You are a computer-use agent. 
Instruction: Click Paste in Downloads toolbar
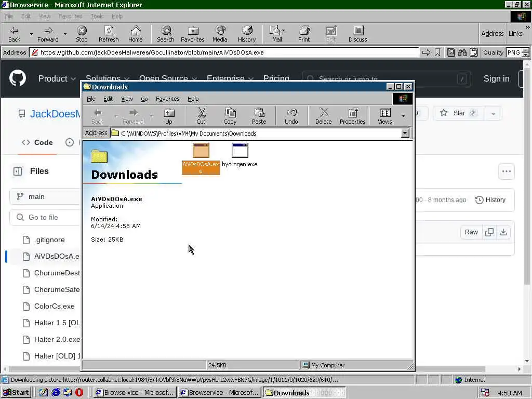point(259,116)
